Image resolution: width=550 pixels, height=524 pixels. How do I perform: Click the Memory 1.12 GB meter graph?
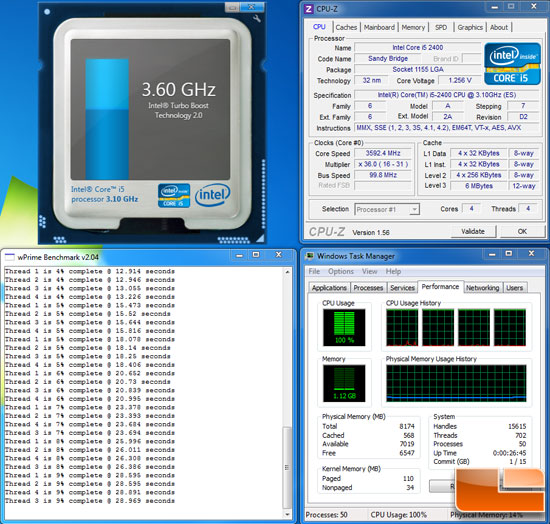[x=344, y=383]
